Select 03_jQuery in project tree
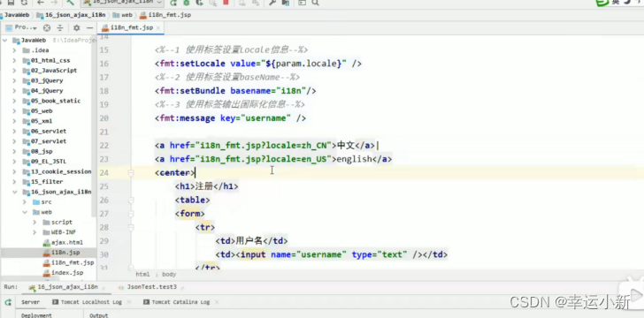This screenshot has width=644, height=318. point(46,80)
